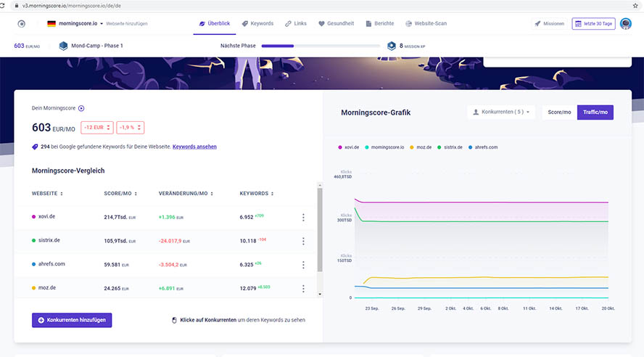Click the browser address bar URL

tap(72, 6)
